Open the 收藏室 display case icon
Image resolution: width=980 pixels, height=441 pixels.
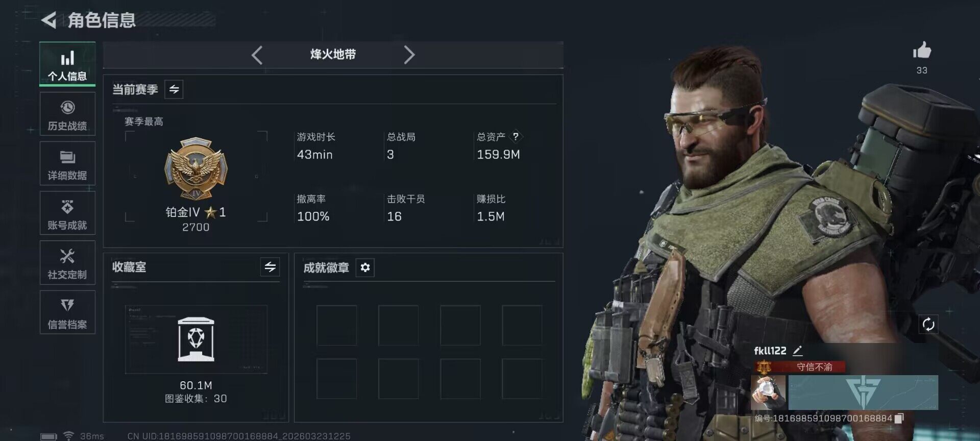click(x=196, y=339)
